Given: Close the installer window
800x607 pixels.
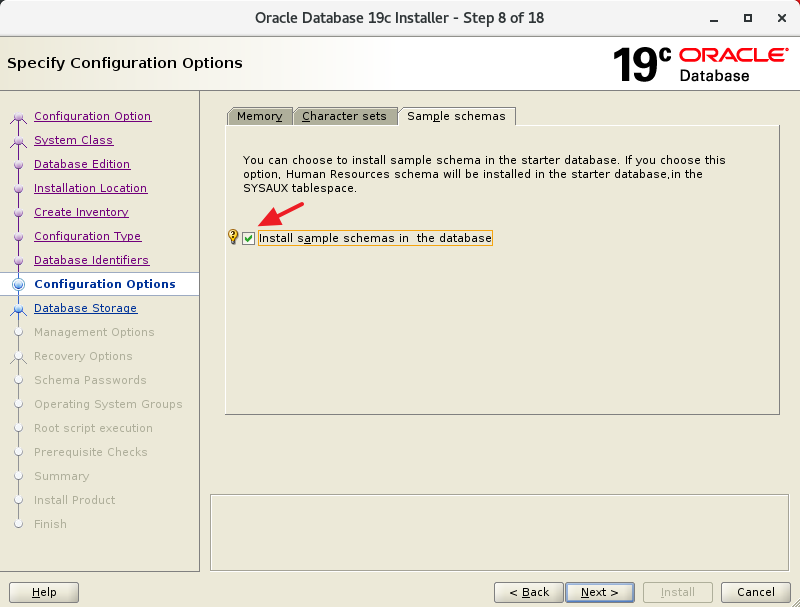Looking at the screenshot, I should pos(782,18).
